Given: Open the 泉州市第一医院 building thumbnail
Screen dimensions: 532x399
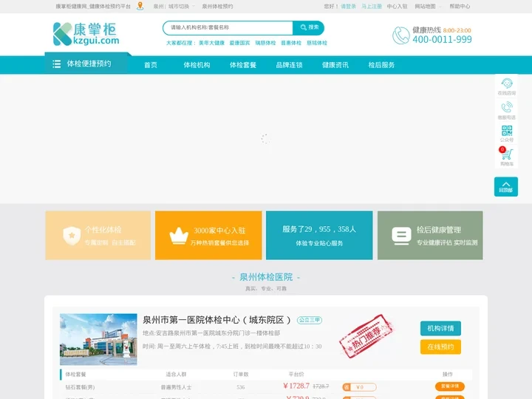Looking at the screenshot, I should coord(98,339).
